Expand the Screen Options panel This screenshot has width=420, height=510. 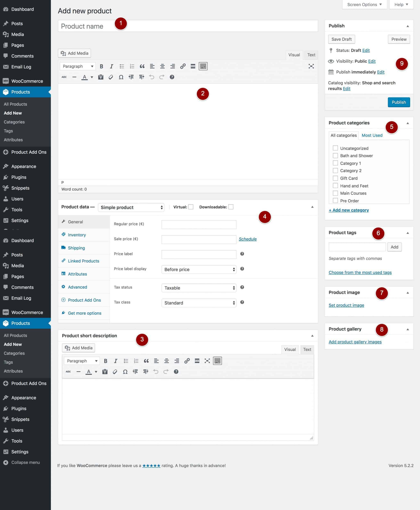[364, 4]
